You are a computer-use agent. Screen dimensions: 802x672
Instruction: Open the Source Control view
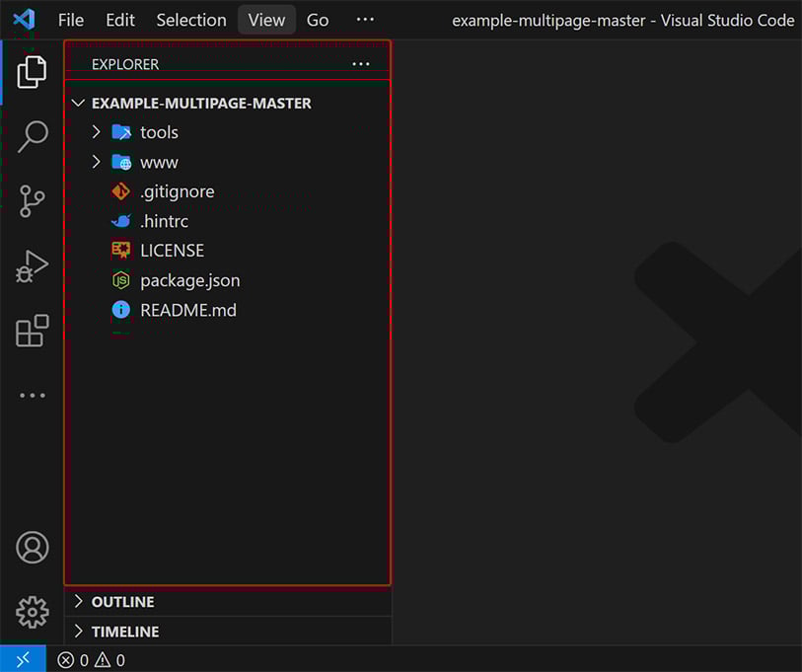tap(33, 200)
